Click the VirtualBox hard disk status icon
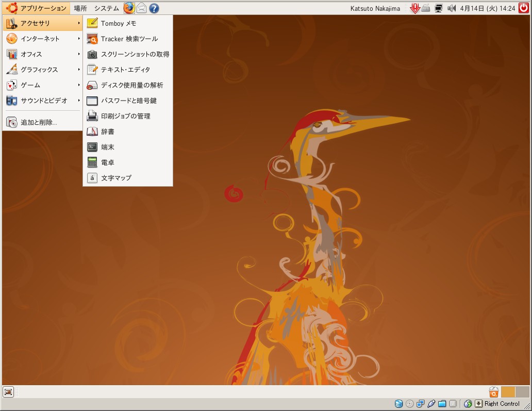532x411 pixels. tap(398, 404)
